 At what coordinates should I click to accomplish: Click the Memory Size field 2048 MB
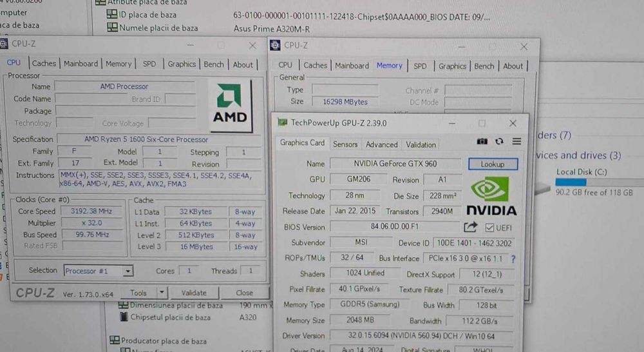click(360, 320)
